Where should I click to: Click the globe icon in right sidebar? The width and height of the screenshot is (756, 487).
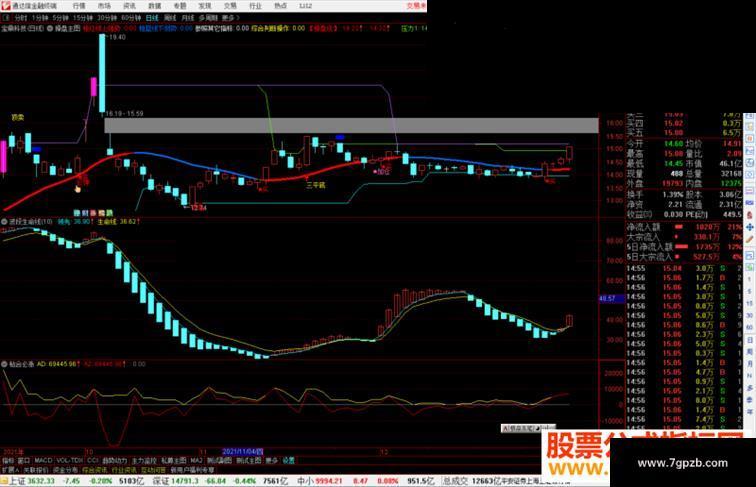pos(750,163)
